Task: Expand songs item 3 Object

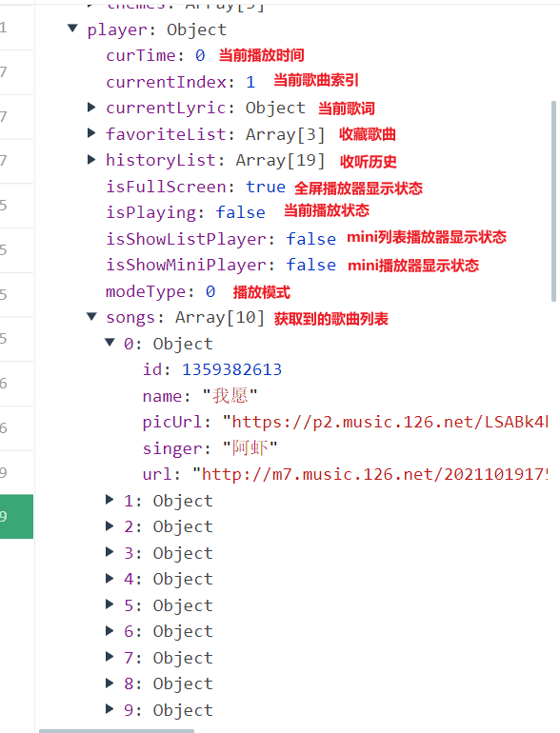Action: [110, 552]
